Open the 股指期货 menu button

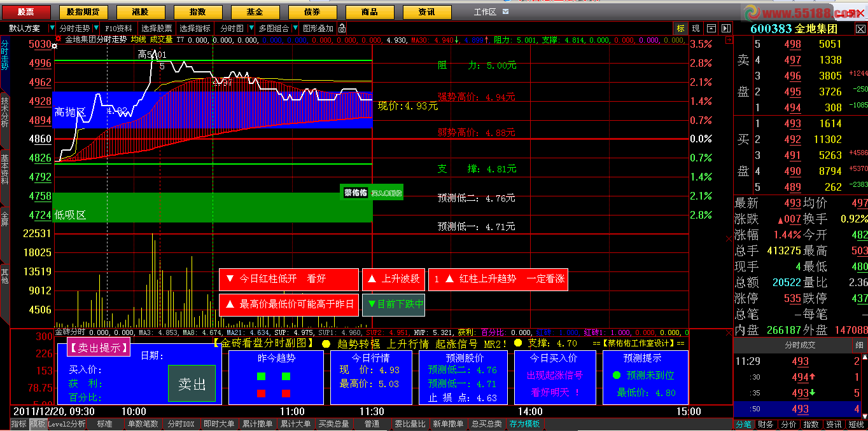pos(83,12)
